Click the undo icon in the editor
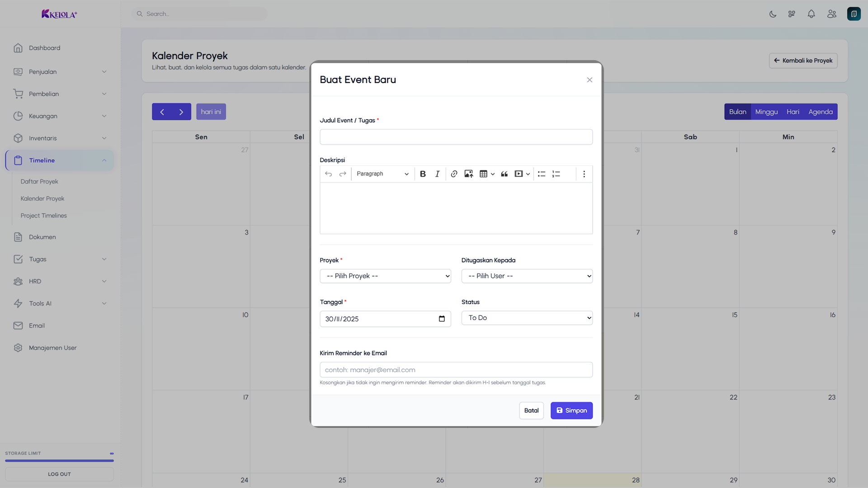Image resolution: width=868 pixels, height=488 pixels. 329,174
